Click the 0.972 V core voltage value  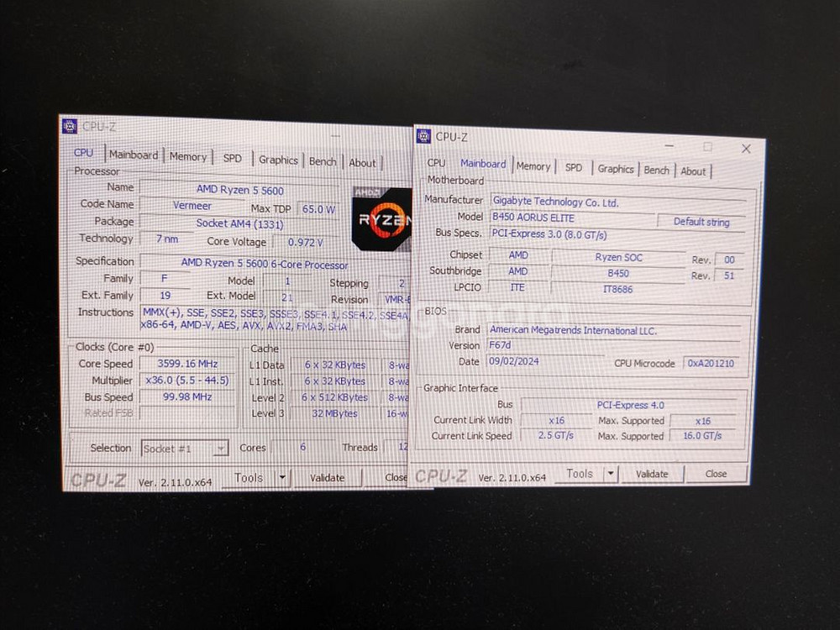click(x=306, y=242)
